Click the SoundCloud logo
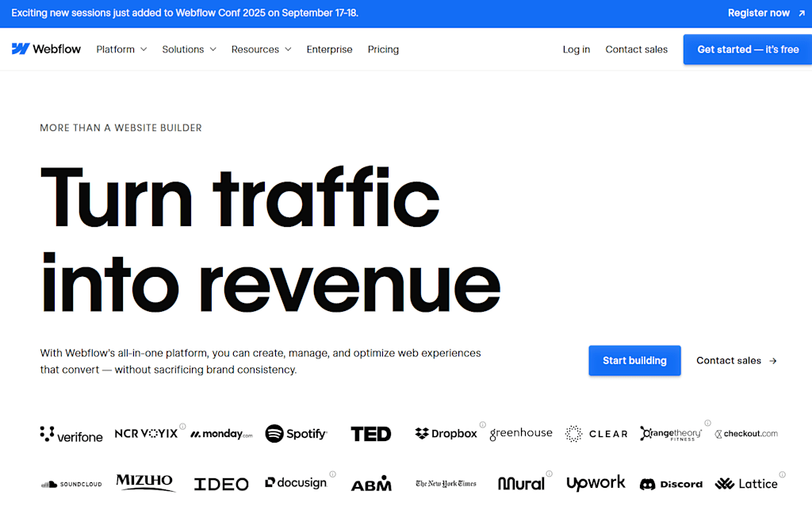 pos(71,483)
